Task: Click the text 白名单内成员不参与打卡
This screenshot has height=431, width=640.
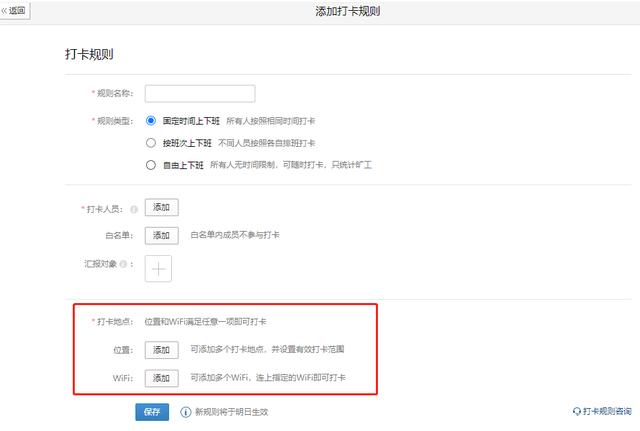Action: pyautogui.click(x=235, y=235)
